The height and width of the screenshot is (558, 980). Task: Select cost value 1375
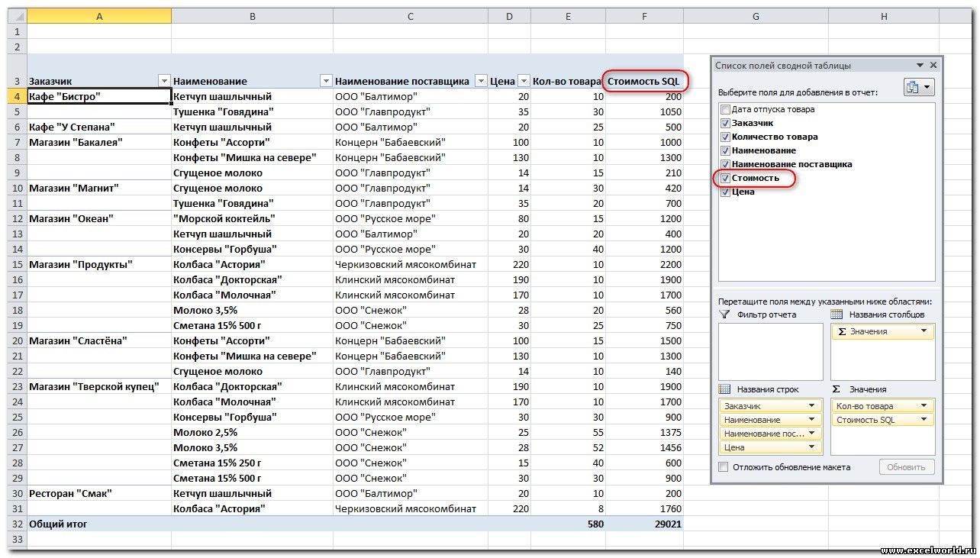coord(645,432)
